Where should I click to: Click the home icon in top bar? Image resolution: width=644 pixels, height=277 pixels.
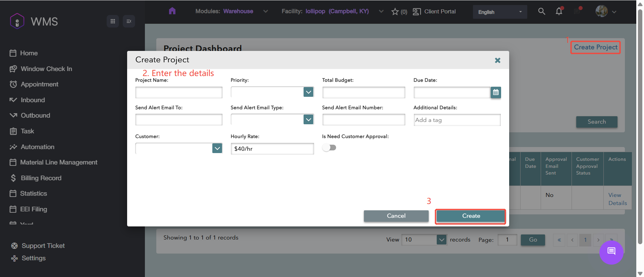(172, 11)
